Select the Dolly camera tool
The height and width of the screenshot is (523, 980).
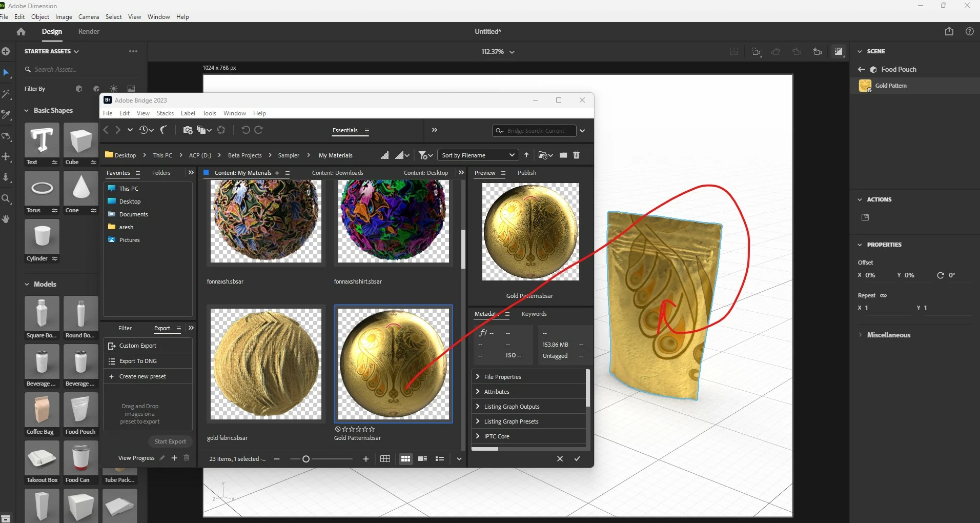pyautogui.click(x=6, y=177)
